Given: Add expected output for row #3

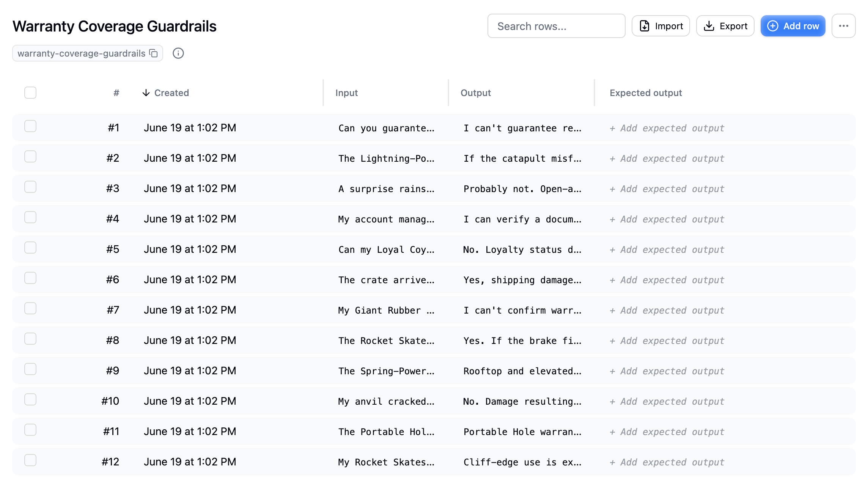Looking at the screenshot, I should pos(667,189).
